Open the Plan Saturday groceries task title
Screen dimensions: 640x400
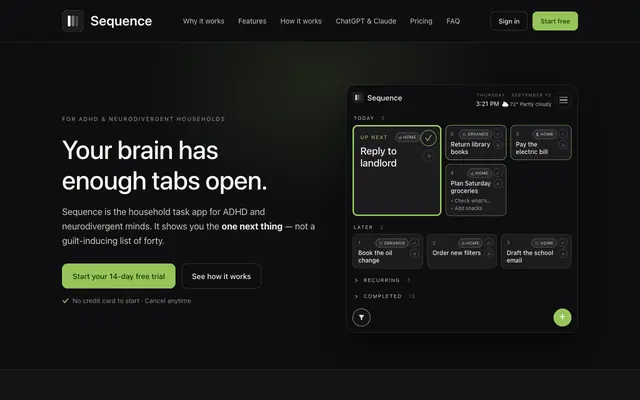(471, 187)
